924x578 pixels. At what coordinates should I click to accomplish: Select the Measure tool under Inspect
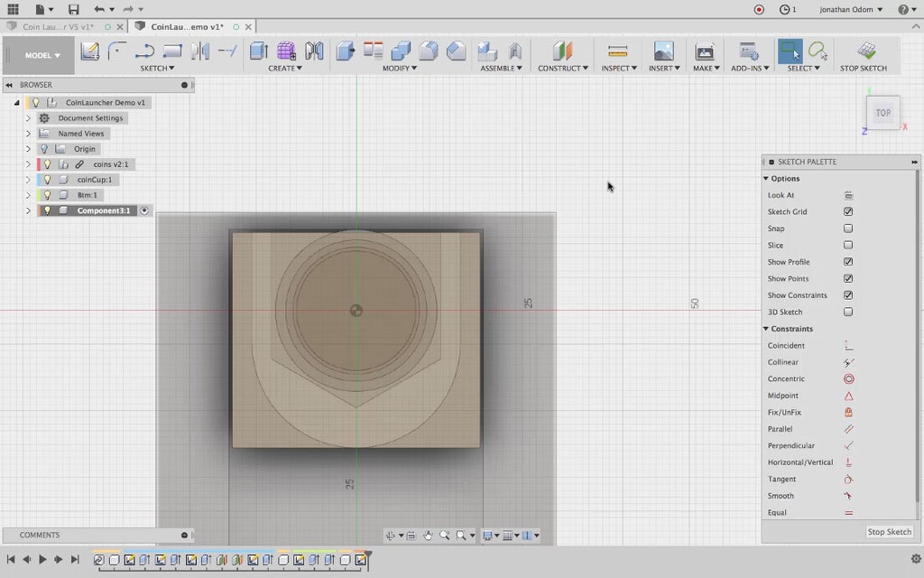(x=617, y=51)
